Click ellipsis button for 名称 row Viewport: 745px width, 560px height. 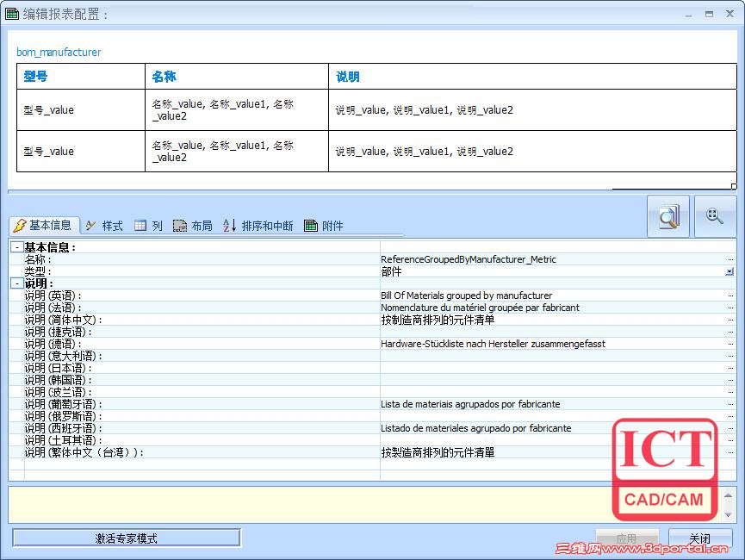tap(730, 259)
